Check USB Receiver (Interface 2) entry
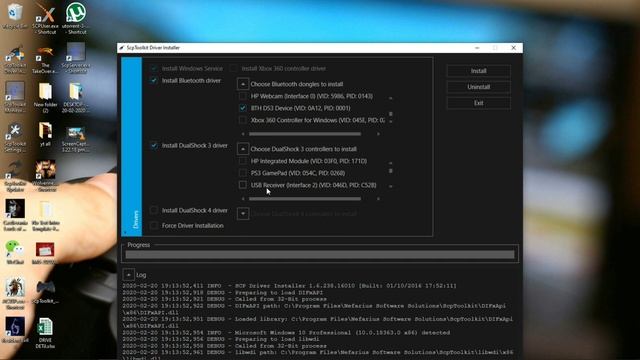Image resolution: width=640 pixels, height=360 pixels. (x=243, y=185)
